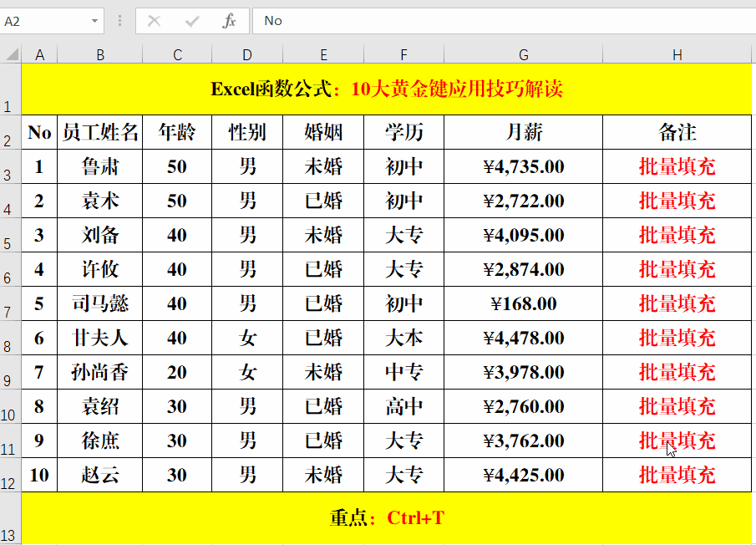756x545 pixels.
Task: Select row 2 header
Action: point(11,132)
